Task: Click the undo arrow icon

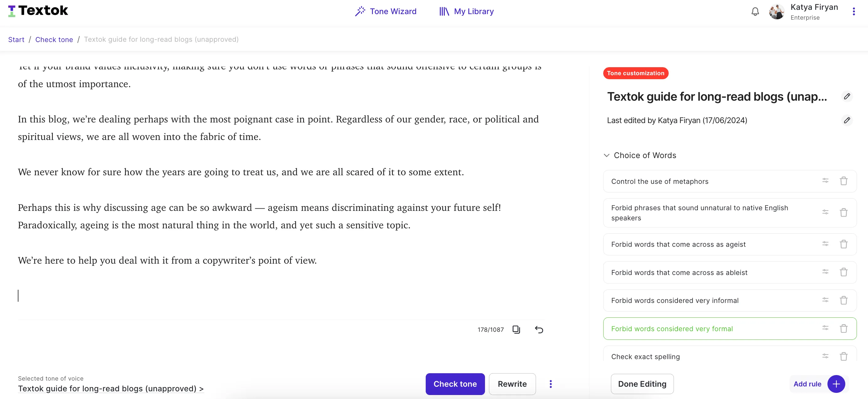Action: (539, 329)
